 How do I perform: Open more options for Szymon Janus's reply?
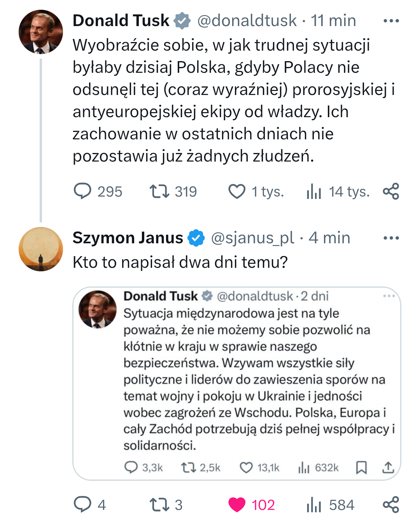coord(391,238)
